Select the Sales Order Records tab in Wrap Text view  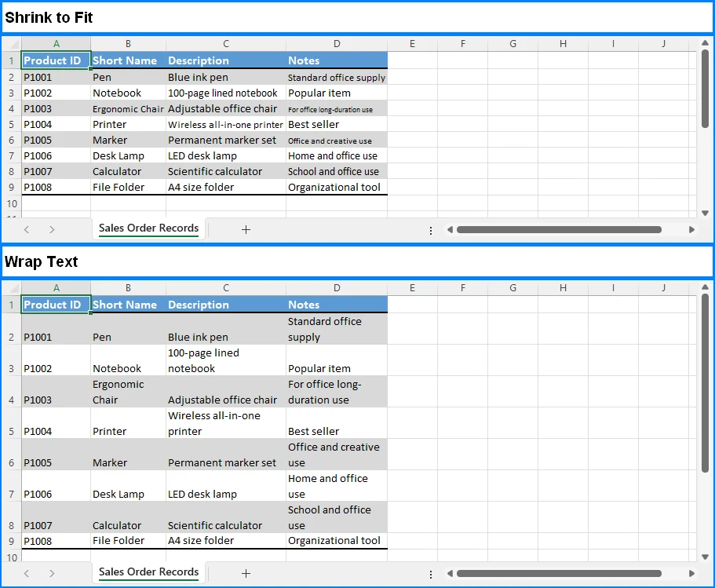tap(148, 572)
